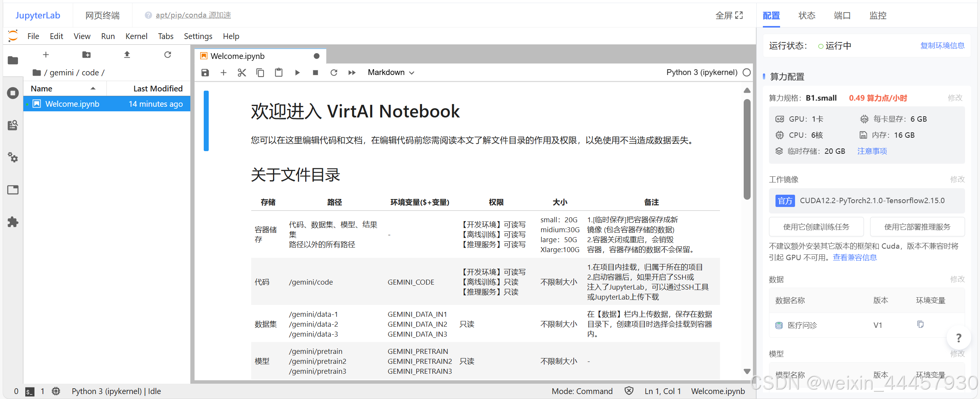Screen dimensions: 980x399
Task: Switch to the 状态 tab
Action: pos(807,15)
